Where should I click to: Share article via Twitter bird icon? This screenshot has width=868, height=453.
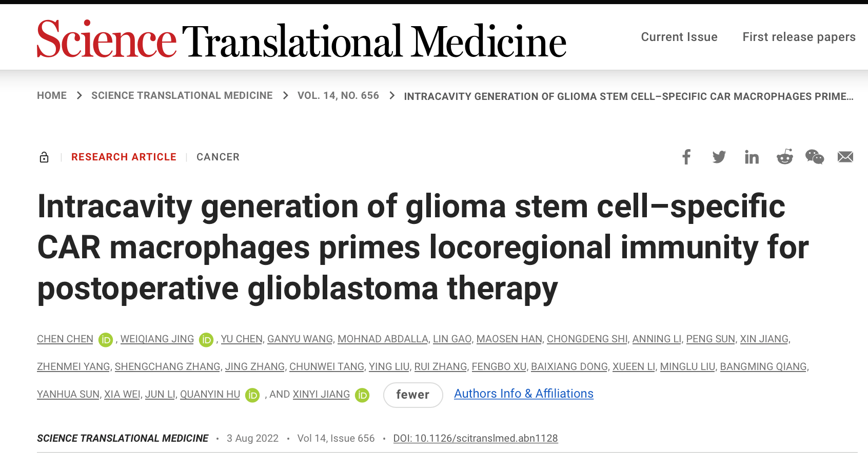click(719, 157)
